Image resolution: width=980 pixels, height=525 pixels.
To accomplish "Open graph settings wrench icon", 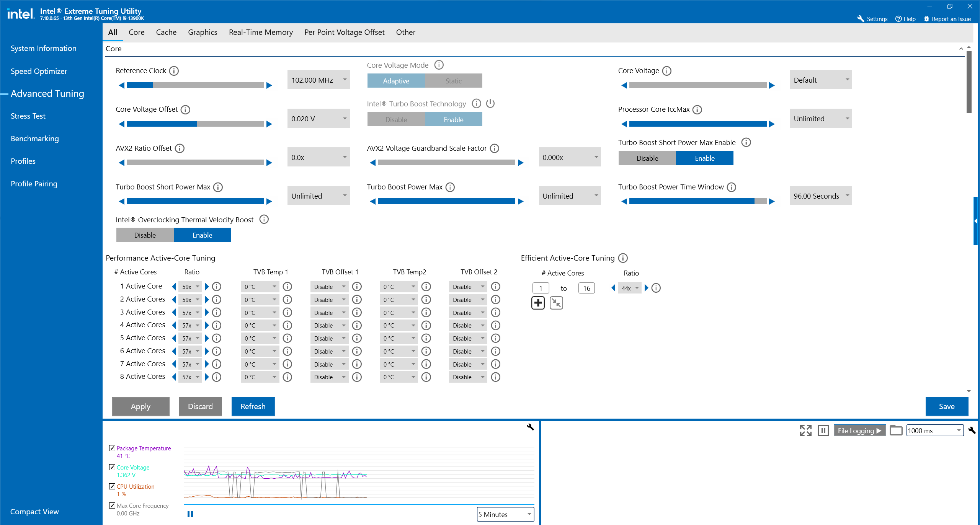I will (x=530, y=427).
